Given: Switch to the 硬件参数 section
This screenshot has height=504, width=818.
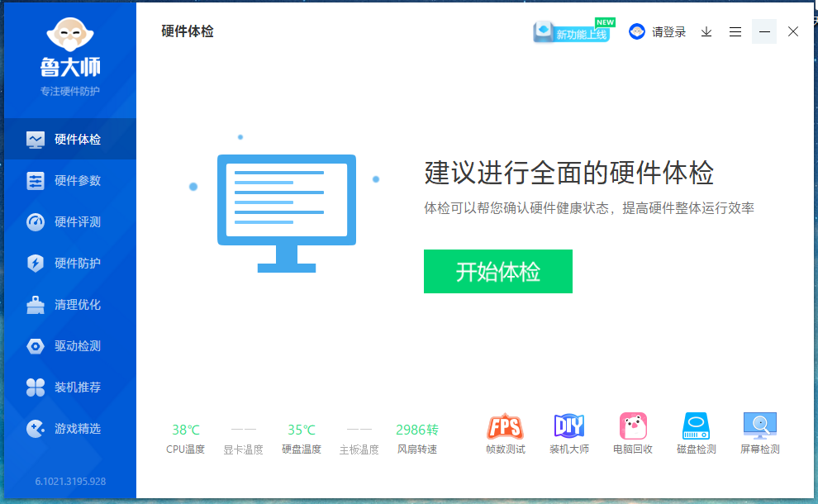Looking at the screenshot, I should click(x=70, y=180).
